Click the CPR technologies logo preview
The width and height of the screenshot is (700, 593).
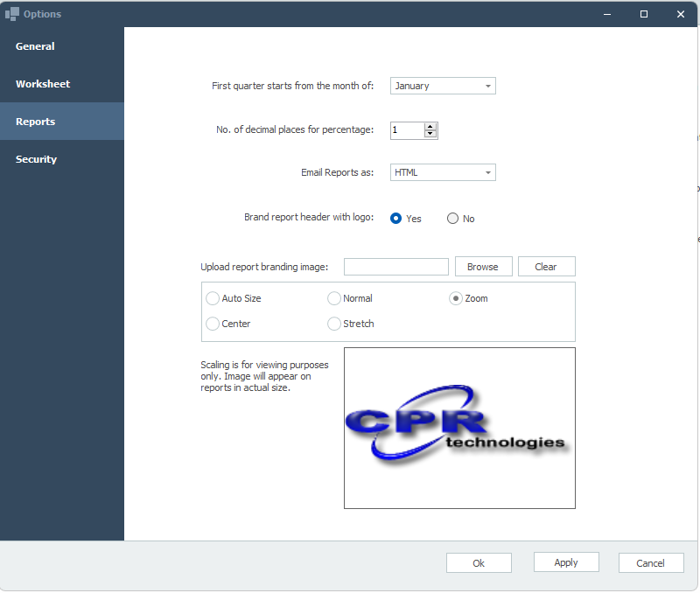coord(459,428)
